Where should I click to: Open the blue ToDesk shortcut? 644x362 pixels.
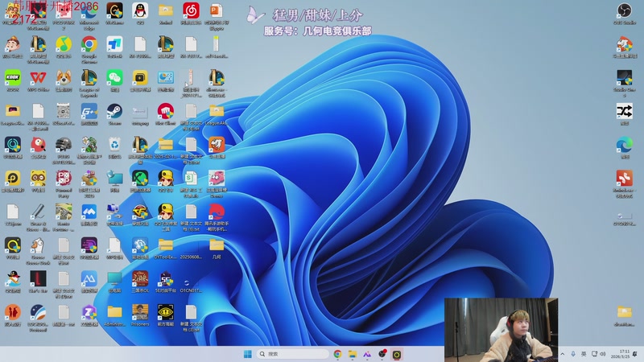[114, 44]
